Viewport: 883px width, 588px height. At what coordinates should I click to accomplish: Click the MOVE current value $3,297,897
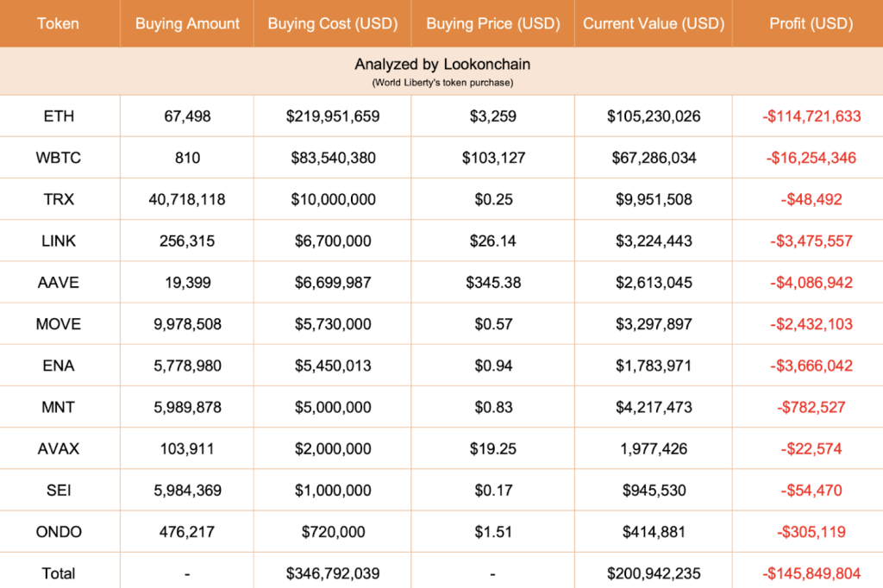tap(653, 324)
